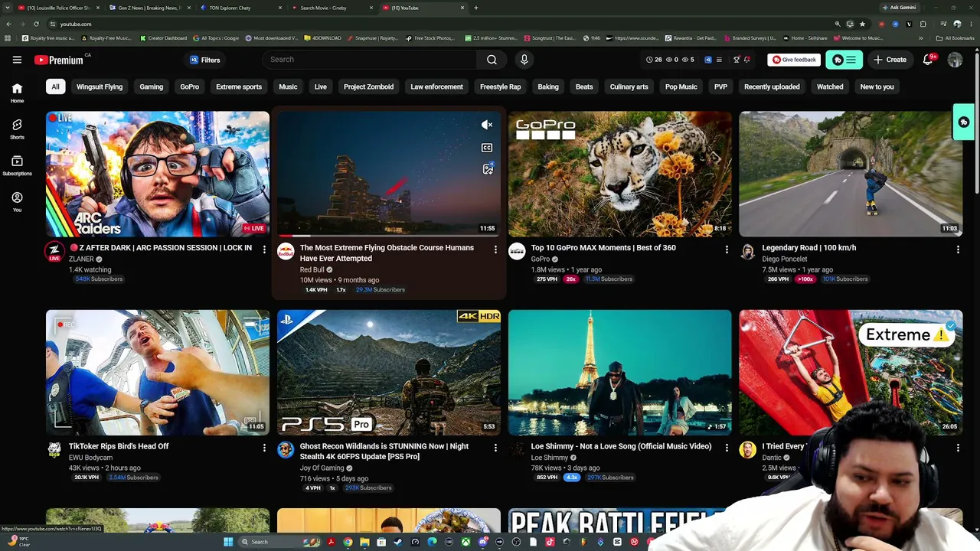The image size is (980, 551).
Task: Open options for TikToker Rips video
Action: click(x=264, y=448)
